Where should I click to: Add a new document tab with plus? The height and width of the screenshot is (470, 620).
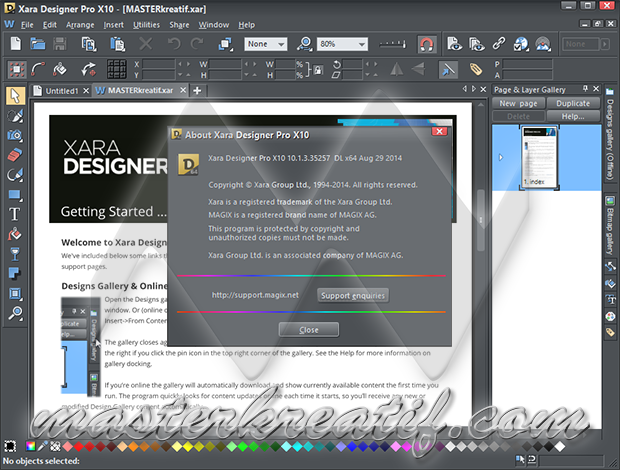click(197, 91)
